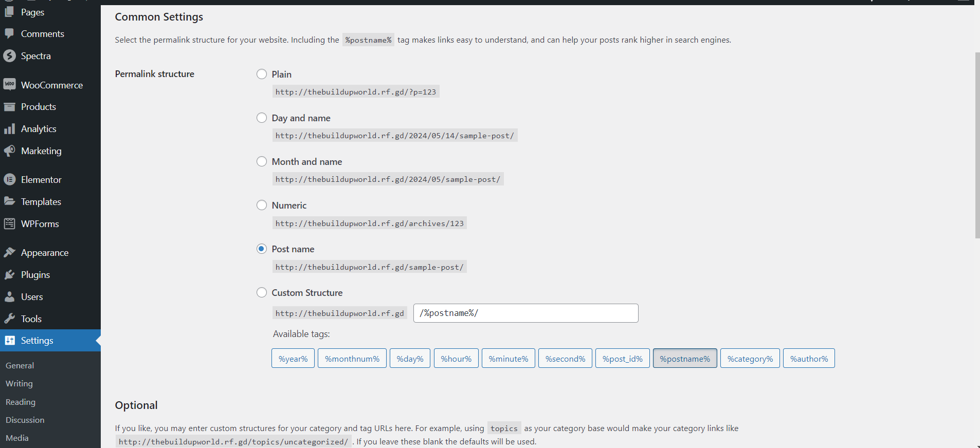Screen dimensions: 980x448
Task: Insert the %hour% tag
Action: tap(456, 359)
